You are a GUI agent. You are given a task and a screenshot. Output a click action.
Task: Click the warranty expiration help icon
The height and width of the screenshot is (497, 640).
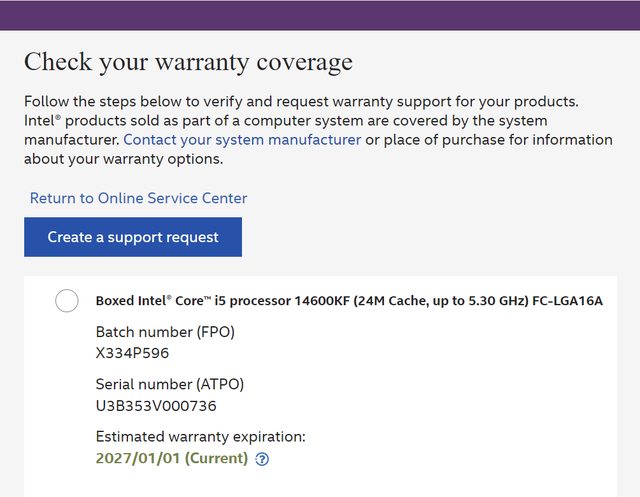tap(262, 459)
